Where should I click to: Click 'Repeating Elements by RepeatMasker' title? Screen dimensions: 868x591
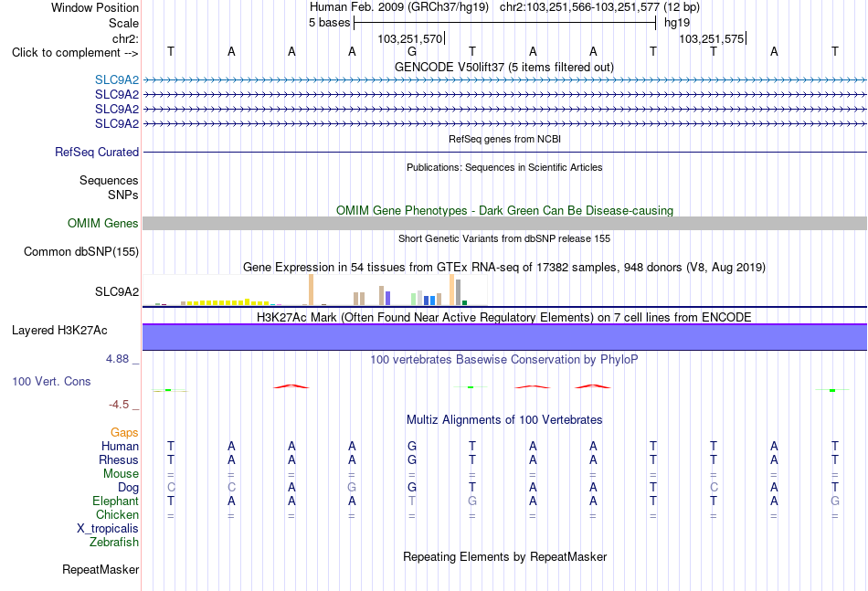point(504,556)
